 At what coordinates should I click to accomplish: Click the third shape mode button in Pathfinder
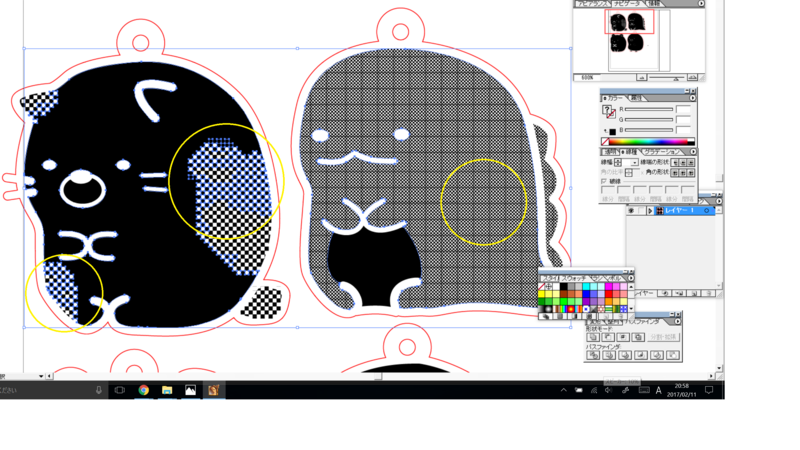(623, 337)
